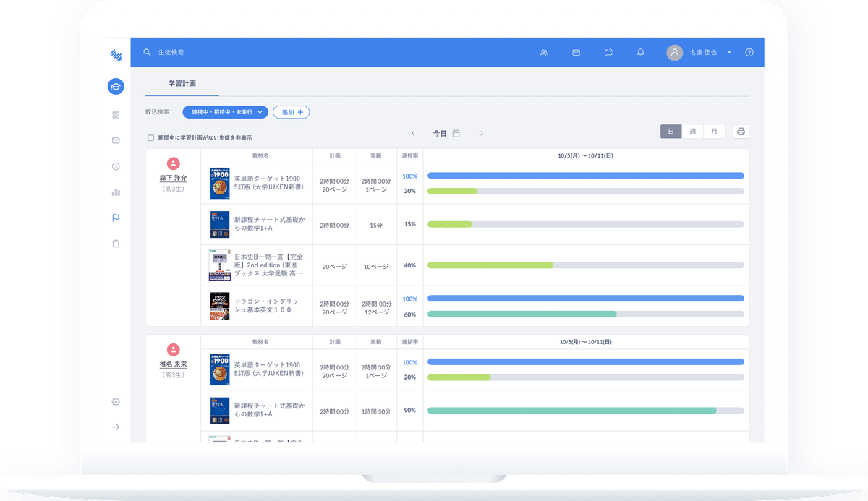Click 椎名's 英単語ターゲット1900 book cover
868x501 pixels.
tap(220, 370)
